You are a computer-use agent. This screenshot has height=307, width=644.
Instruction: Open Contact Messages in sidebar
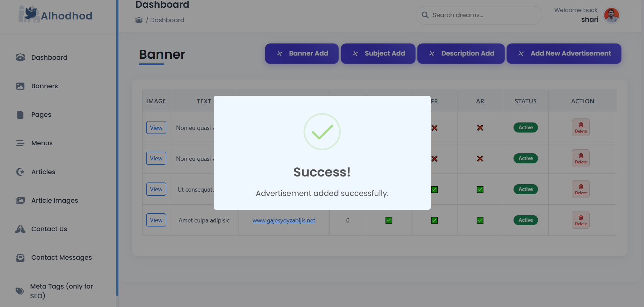tap(61, 258)
